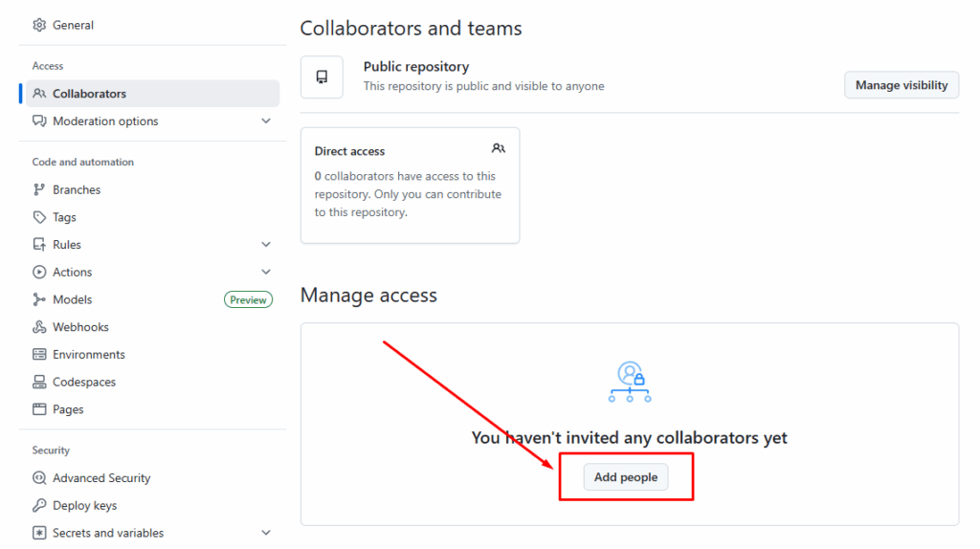Screen dimensions: 980x549
Task: Expand Secrets and variables chevron
Action: pyautogui.click(x=266, y=533)
